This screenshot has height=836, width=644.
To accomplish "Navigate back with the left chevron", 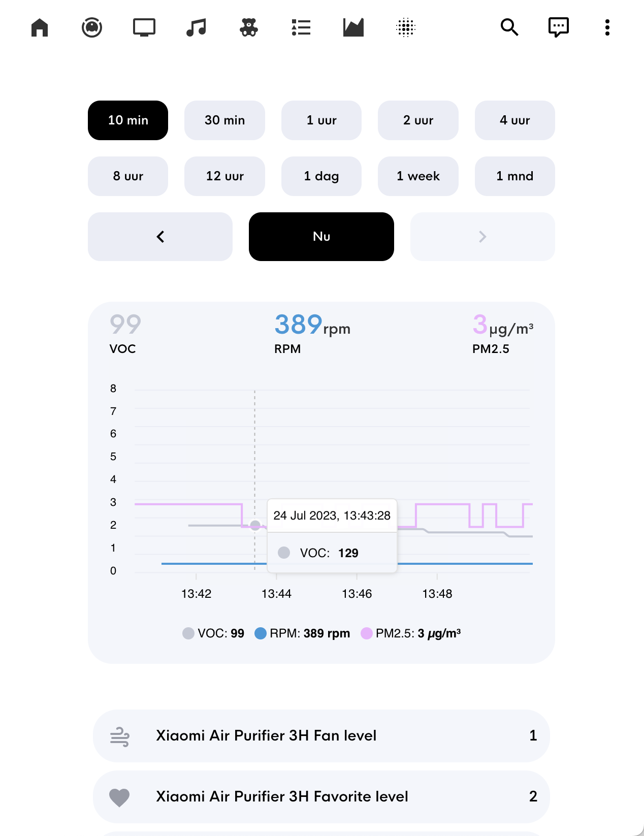I will tap(160, 236).
